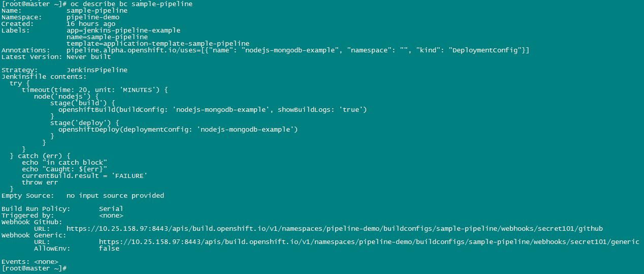644x274 pixels.
Task: Click the namespace value 'pipeline-demo'
Action: click(x=93, y=17)
